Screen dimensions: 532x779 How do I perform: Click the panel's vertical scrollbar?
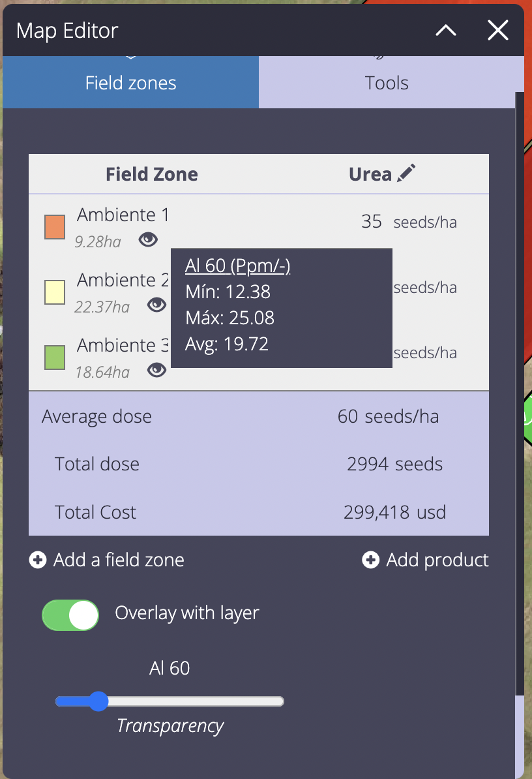(x=520, y=393)
